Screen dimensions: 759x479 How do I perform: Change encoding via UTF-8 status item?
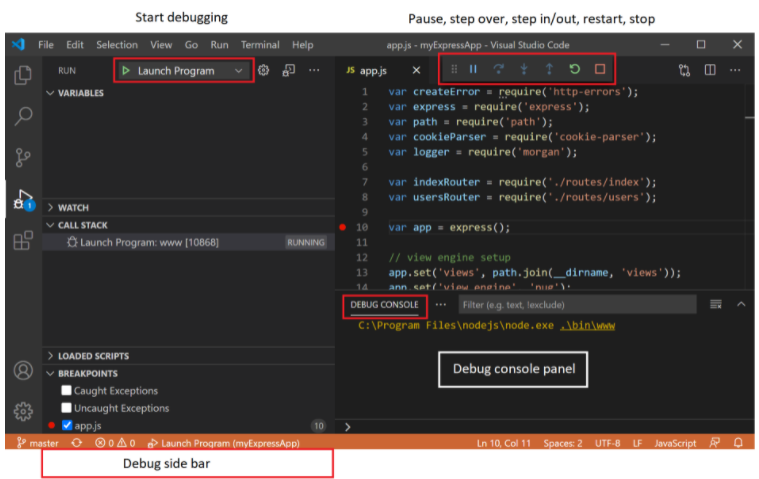607,443
